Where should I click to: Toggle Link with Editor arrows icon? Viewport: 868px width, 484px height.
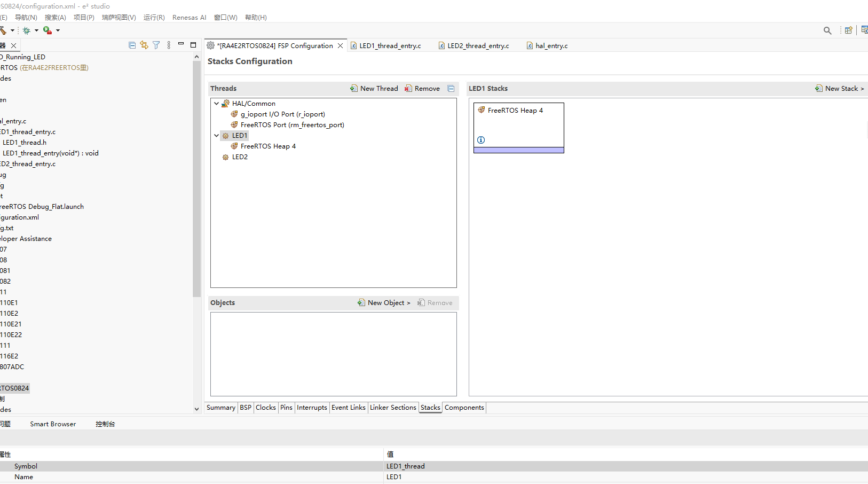[x=144, y=45]
